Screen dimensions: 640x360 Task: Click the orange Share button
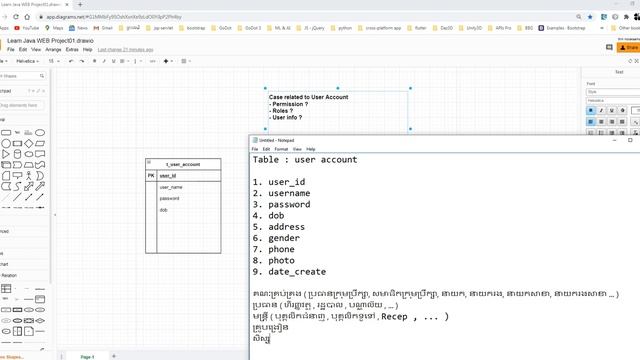tap(629, 48)
